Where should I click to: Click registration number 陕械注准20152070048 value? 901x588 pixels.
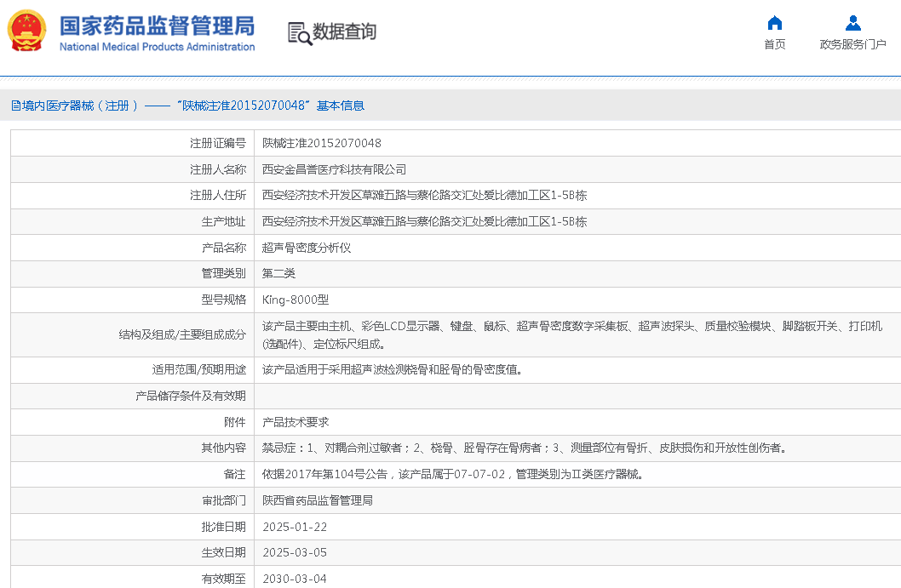click(321, 143)
